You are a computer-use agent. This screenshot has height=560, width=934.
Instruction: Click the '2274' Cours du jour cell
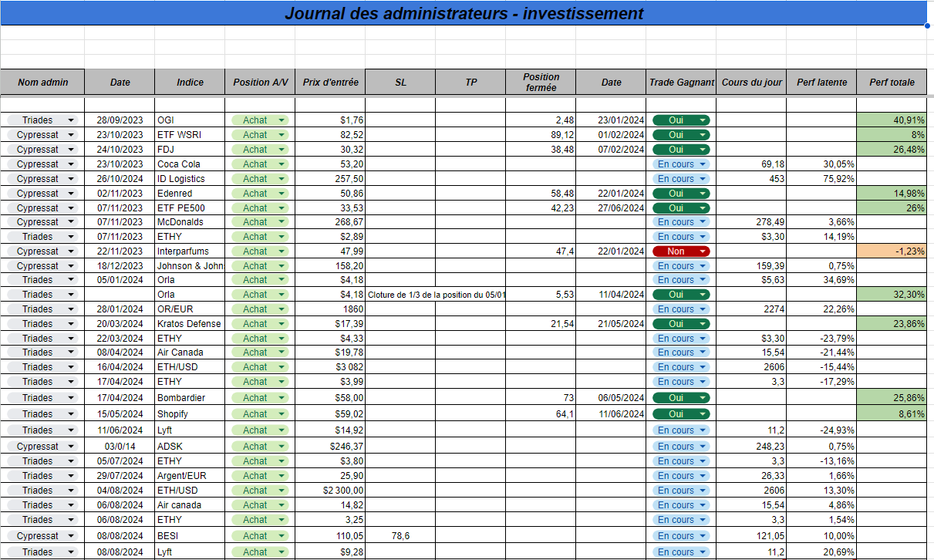click(x=751, y=309)
